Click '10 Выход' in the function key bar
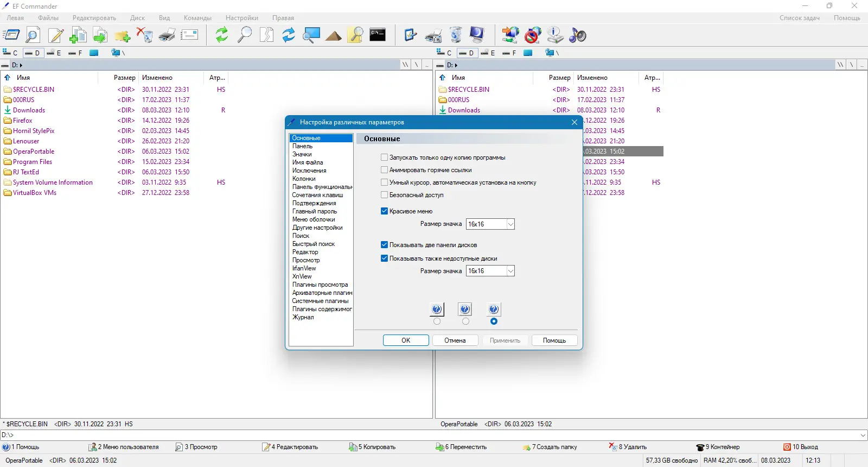Viewport: 868px width, 467px height. (801, 447)
